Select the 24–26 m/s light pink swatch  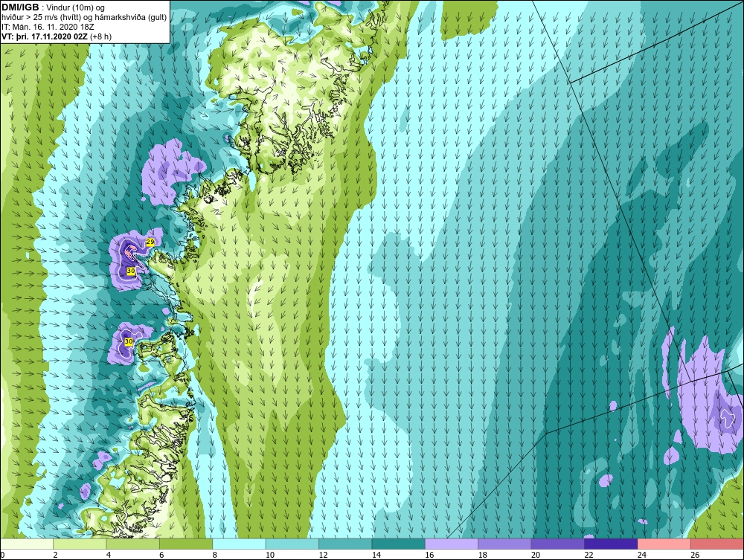(664, 544)
